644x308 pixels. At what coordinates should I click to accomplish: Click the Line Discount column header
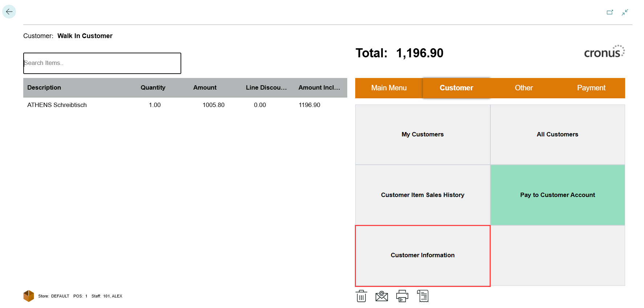(x=266, y=87)
